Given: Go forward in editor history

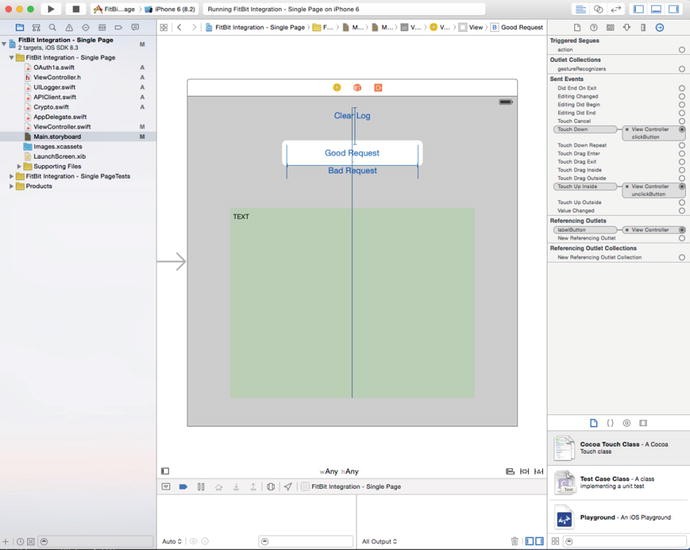Looking at the screenshot, I should point(194,27).
